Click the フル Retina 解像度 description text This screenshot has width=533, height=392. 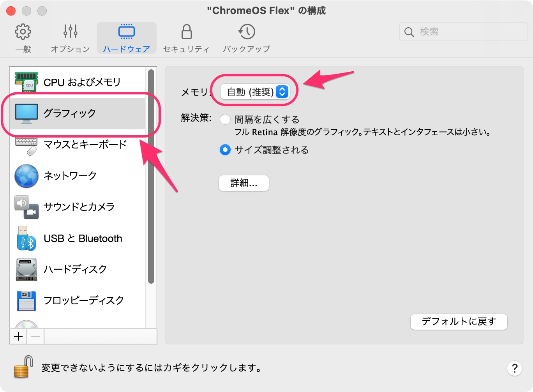[x=362, y=132]
